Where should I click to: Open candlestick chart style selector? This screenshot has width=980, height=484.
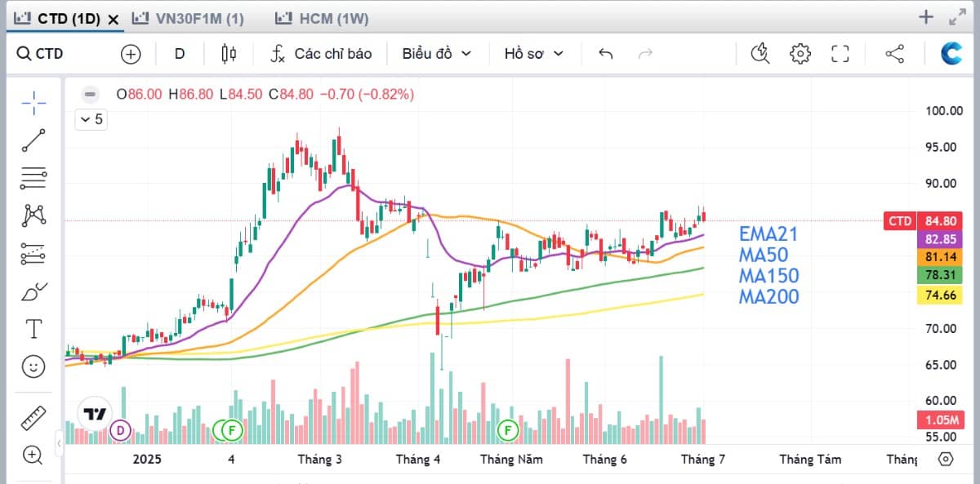click(229, 54)
